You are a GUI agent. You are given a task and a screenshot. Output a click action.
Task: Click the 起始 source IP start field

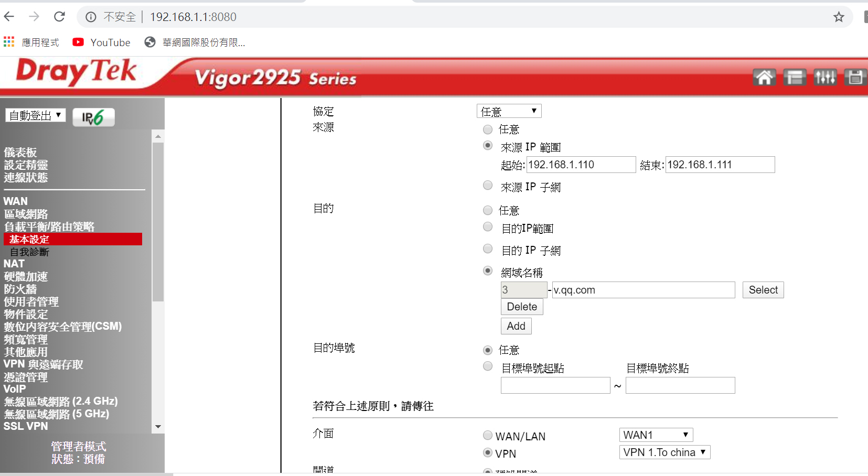pos(581,165)
